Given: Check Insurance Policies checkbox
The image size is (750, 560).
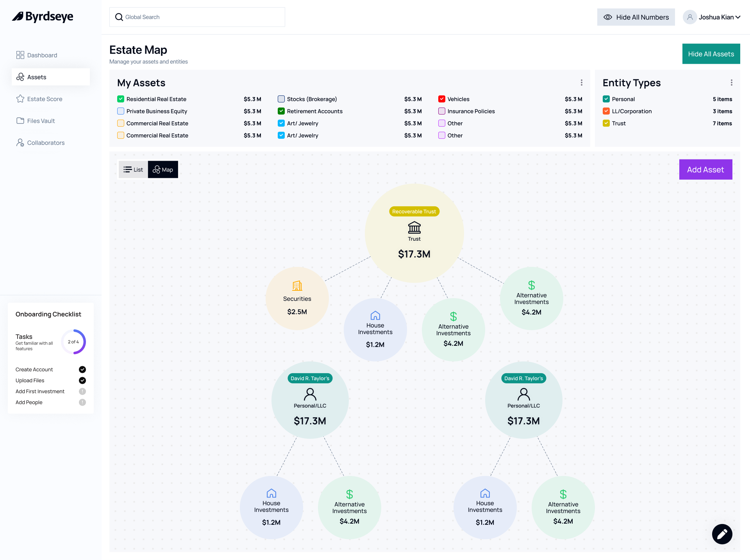Looking at the screenshot, I should tap(442, 111).
